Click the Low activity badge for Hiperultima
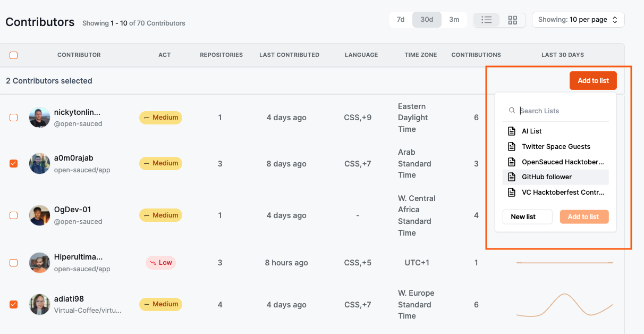644x334 pixels. (160, 262)
